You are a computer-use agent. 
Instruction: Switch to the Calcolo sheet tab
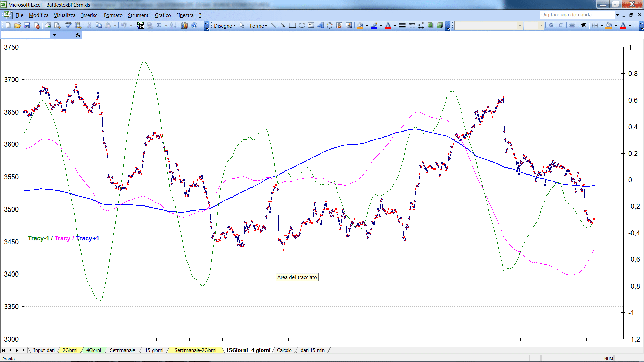(284, 350)
